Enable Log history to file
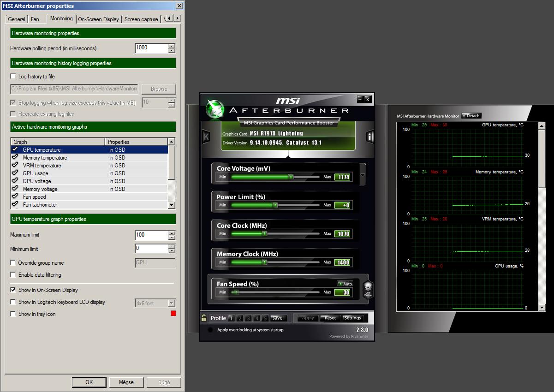Screen dimensions: 554x392 13,77
